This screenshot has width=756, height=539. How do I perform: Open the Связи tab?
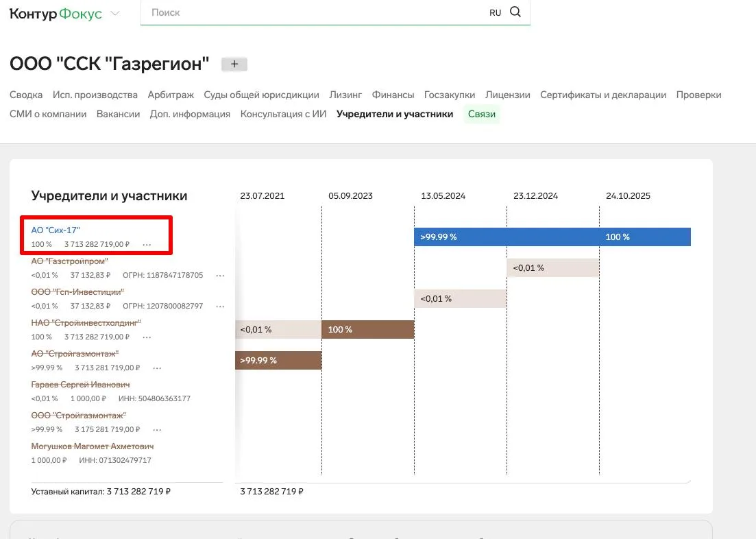(x=481, y=114)
